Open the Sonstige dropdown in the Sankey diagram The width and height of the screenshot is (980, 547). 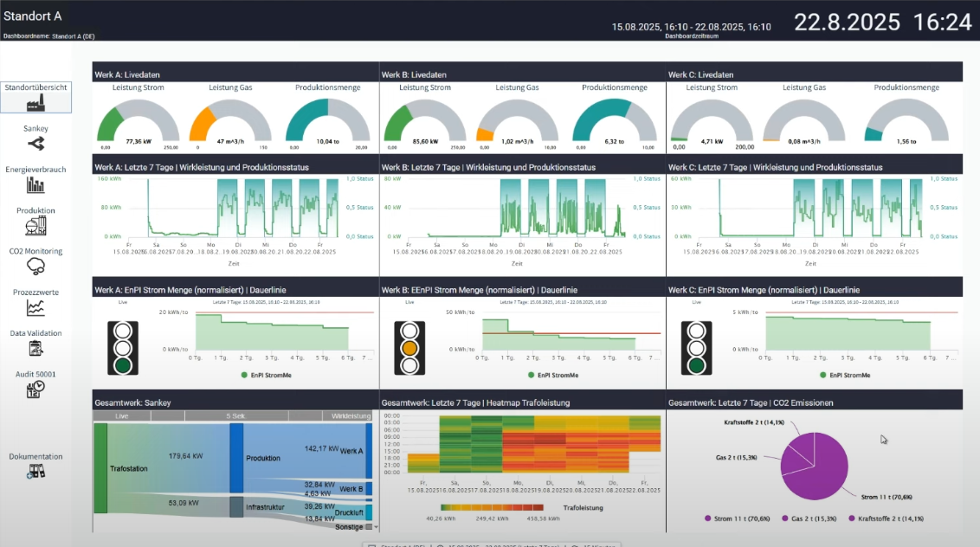coord(375,526)
